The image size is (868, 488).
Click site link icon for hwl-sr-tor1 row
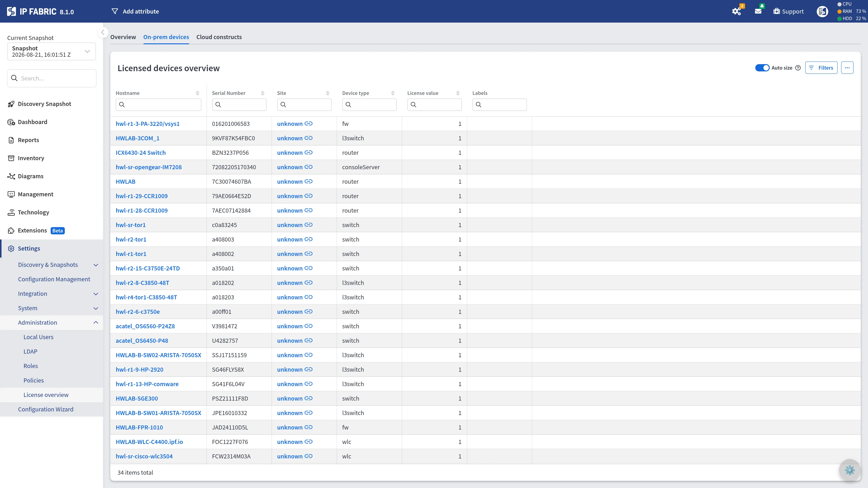pos(309,225)
